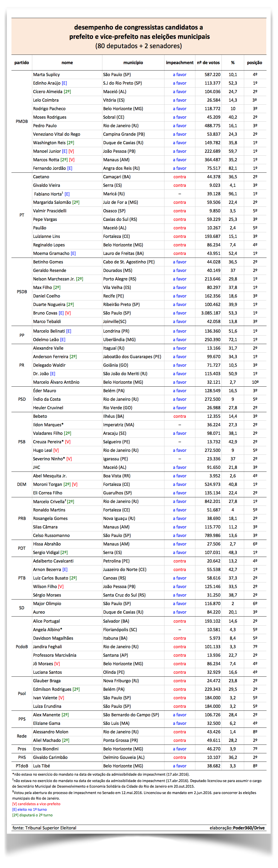Select the name Índio da Costa
278x868 pixels.
tap(47, 399)
